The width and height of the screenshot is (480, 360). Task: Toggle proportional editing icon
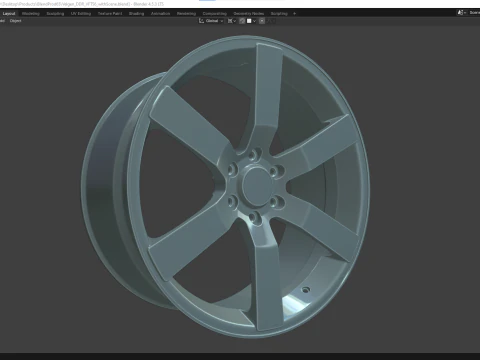[x=262, y=21]
